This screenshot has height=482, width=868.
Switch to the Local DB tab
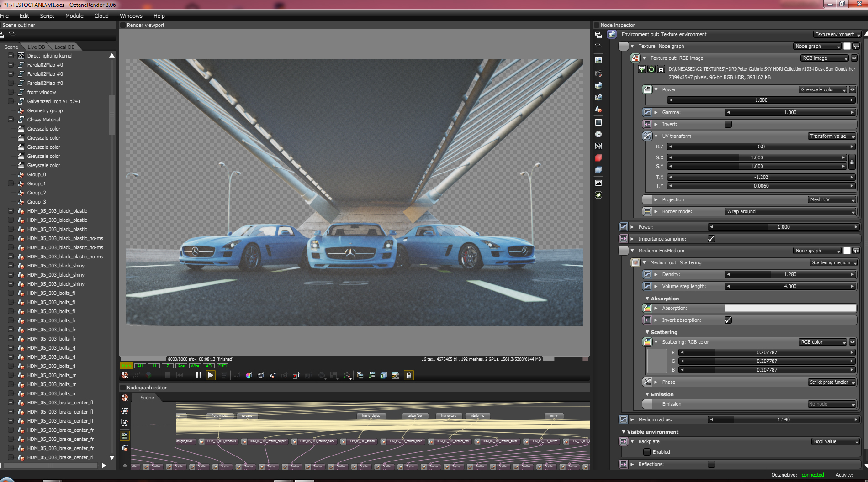(x=64, y=47)
